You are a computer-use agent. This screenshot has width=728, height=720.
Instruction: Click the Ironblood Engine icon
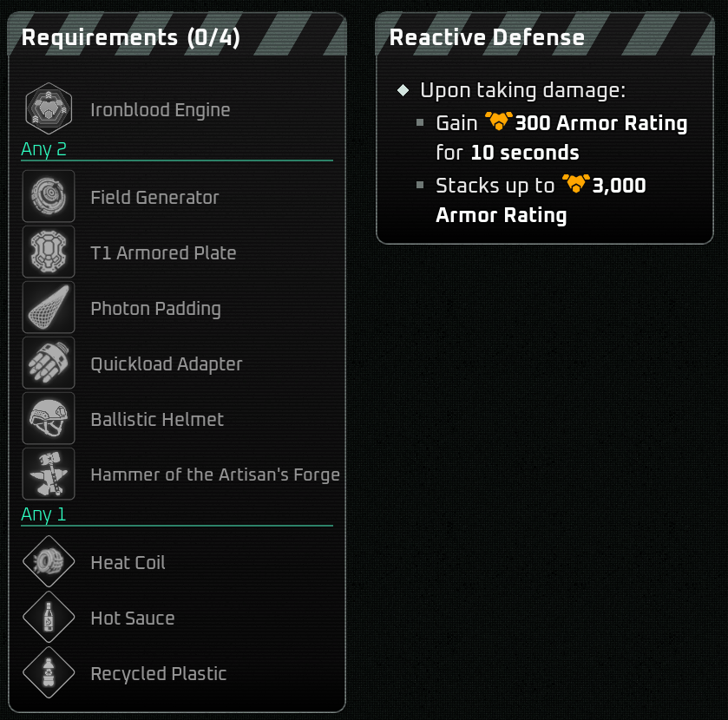tap(49, 109)
